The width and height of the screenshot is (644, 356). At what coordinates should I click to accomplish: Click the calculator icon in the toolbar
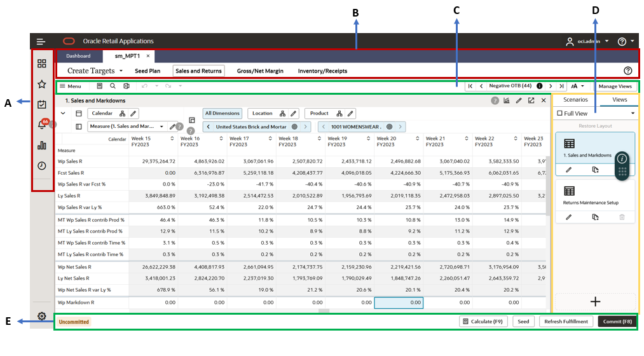click(99, 86)
